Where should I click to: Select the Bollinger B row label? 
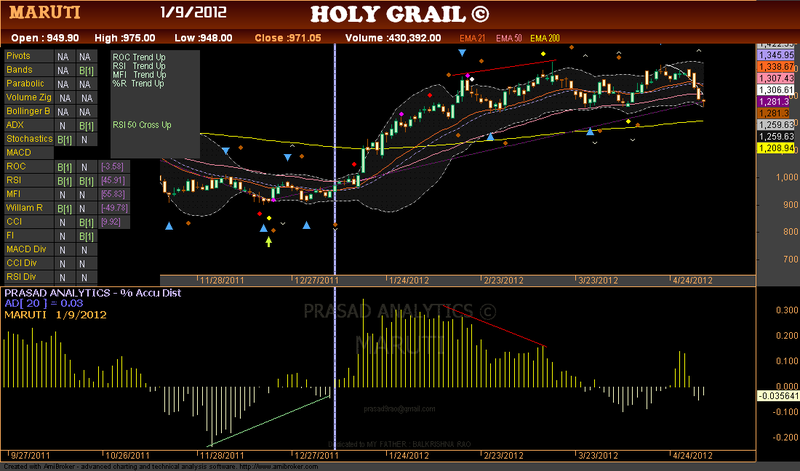pyautogui.click(x=29, y=111)
